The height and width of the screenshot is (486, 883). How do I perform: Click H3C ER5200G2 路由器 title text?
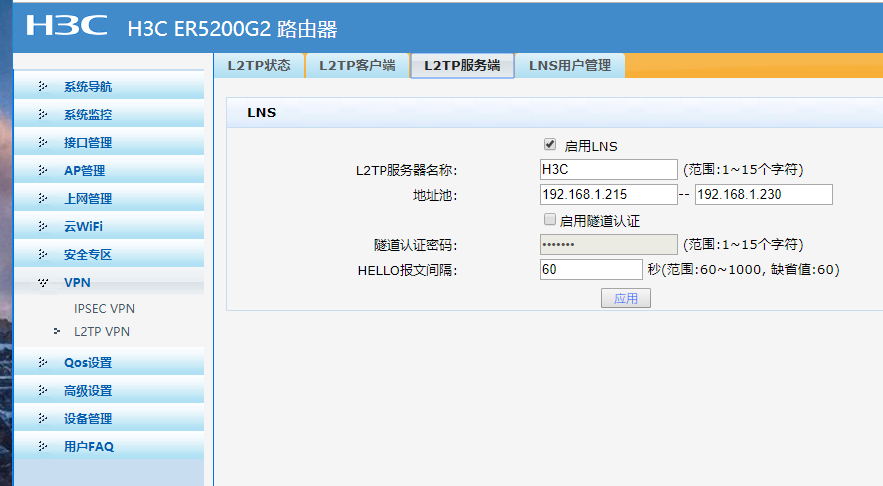(233, 29)
